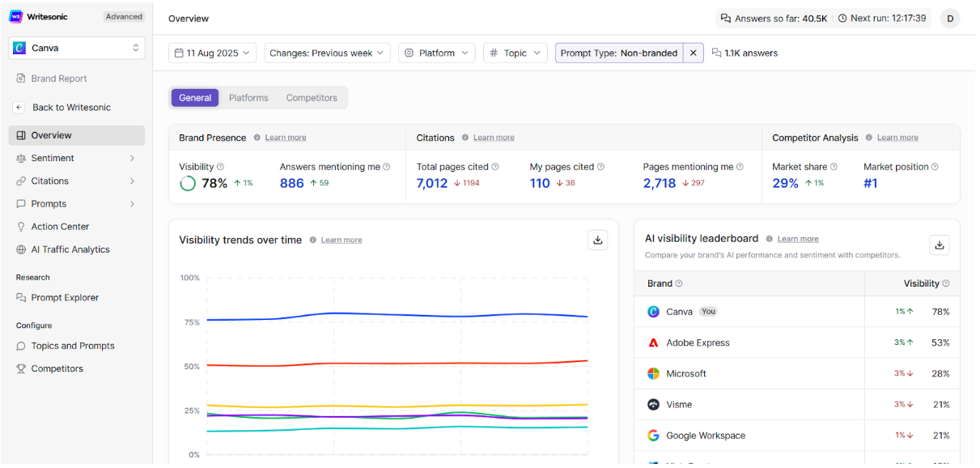
Task: Open Action Center
Action: click(x=60, y=227)
